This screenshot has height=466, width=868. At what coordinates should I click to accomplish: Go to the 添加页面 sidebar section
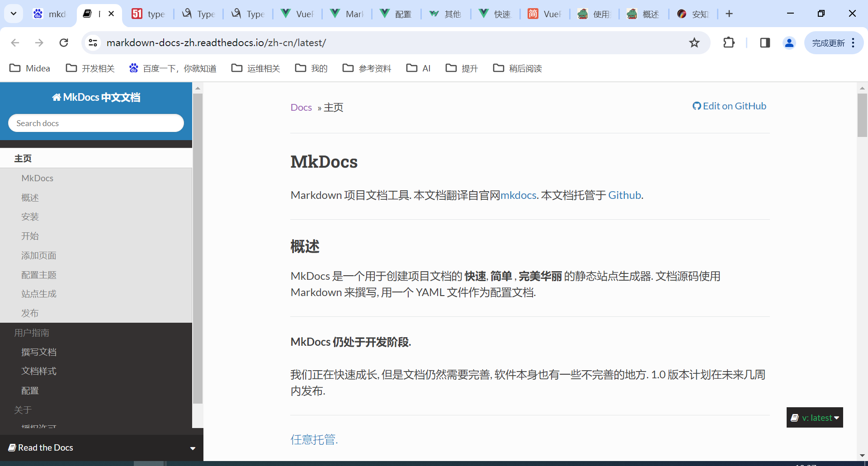tap(96, 255)
